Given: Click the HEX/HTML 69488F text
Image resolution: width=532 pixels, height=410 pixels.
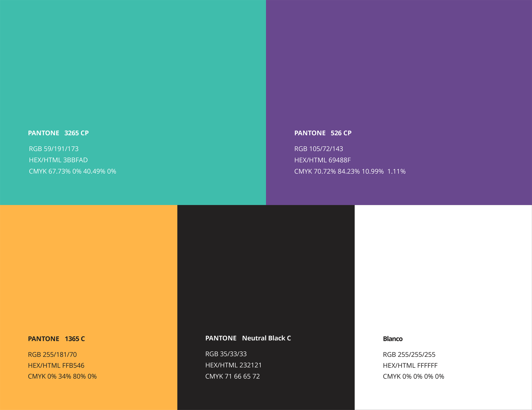Looking at the screenshot, I should (322, 160).
